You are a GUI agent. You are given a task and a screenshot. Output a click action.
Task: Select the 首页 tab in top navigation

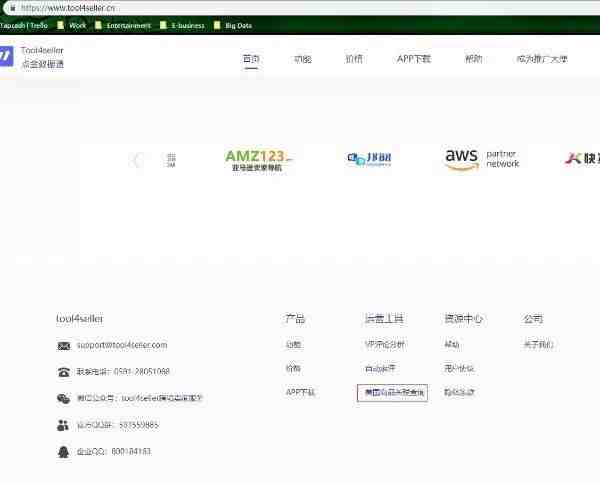coord(251,59)
